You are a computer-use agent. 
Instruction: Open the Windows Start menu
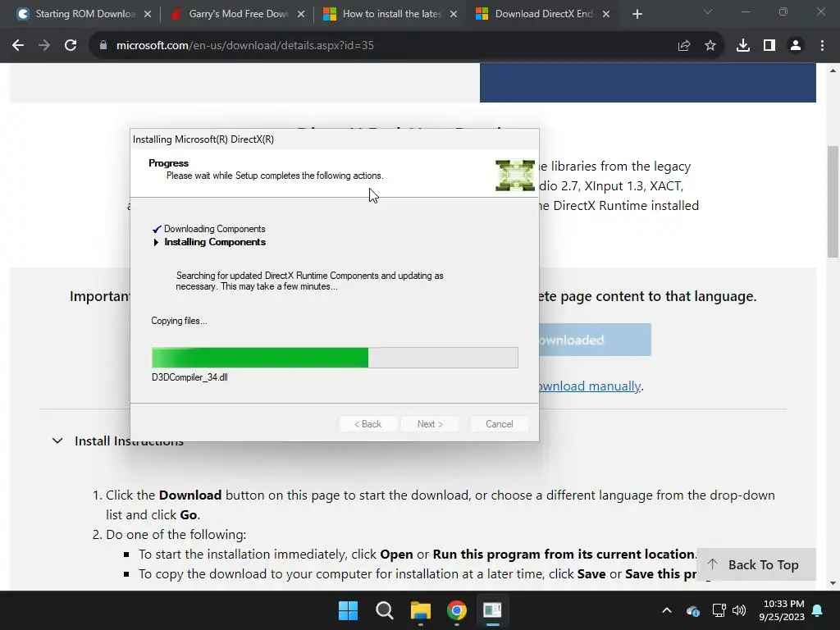pyautogui.click(x=348, y=610)
